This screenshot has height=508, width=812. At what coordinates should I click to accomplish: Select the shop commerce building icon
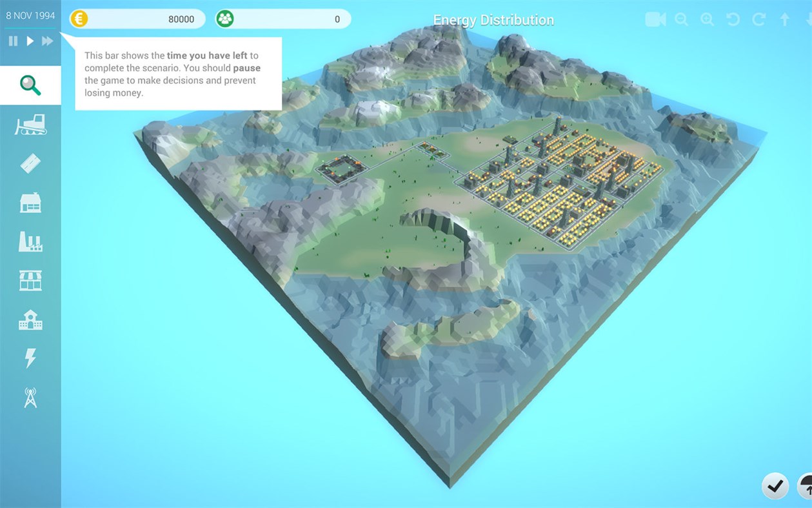pyautogui.click(x=30, y=279)
